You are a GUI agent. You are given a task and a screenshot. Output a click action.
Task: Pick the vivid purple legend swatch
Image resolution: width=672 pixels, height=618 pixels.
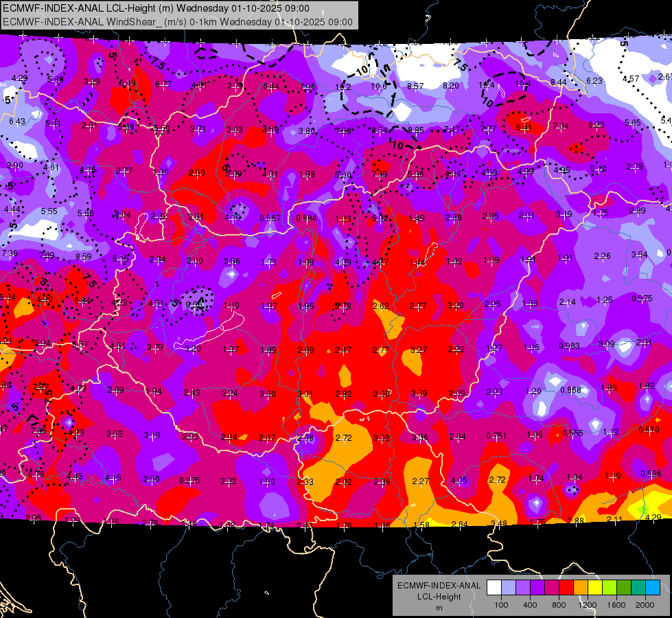tap(537, 588)
